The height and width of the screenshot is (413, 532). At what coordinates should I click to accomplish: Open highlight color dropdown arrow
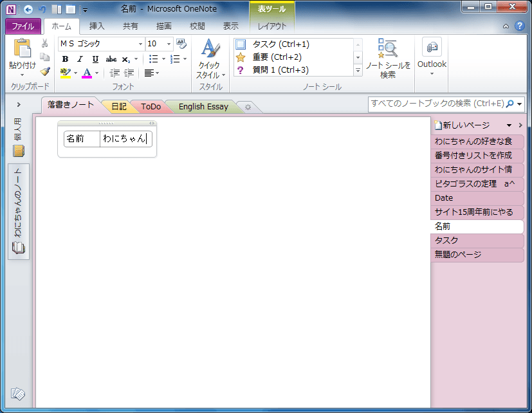[75, 73]
